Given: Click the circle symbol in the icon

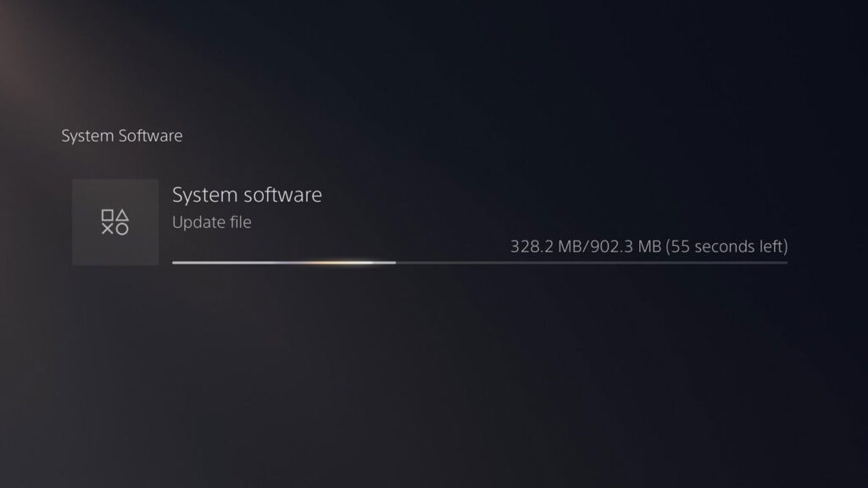Looking at the screenshot, I should (x=122, y=229).
